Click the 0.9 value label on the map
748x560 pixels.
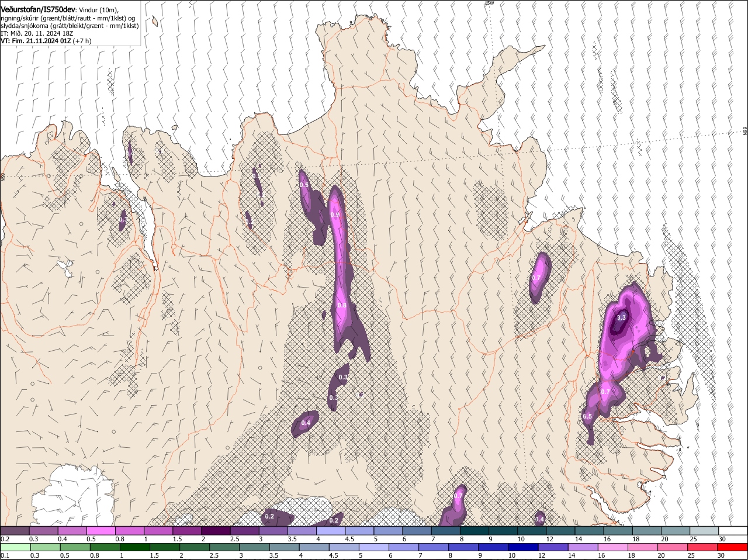click(335, 215)
